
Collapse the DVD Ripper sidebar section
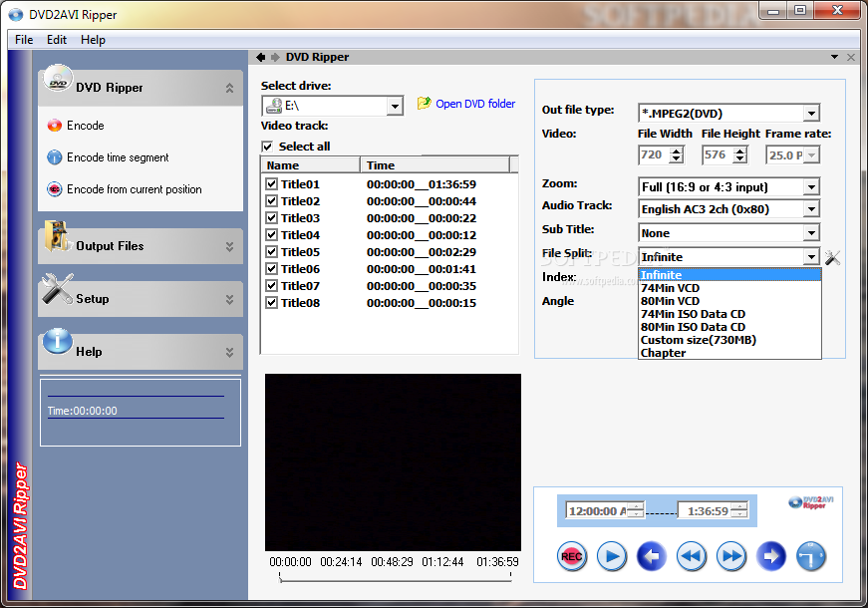229,88
